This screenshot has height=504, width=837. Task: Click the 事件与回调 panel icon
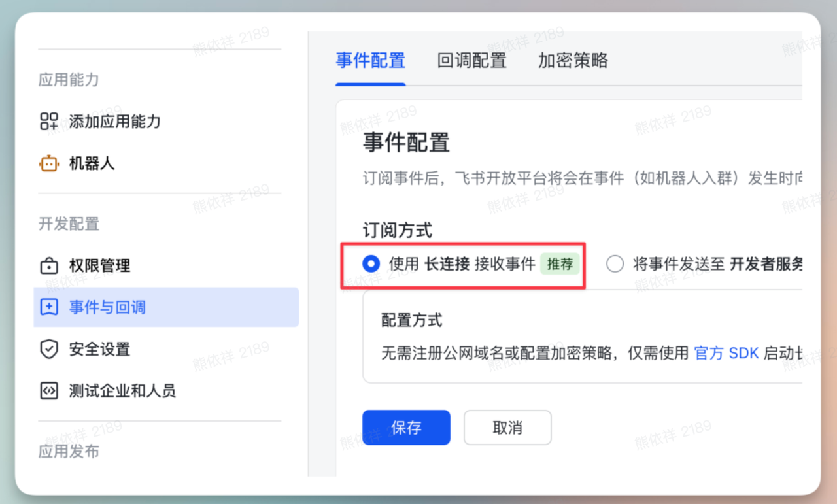click(x=49, y=307)
